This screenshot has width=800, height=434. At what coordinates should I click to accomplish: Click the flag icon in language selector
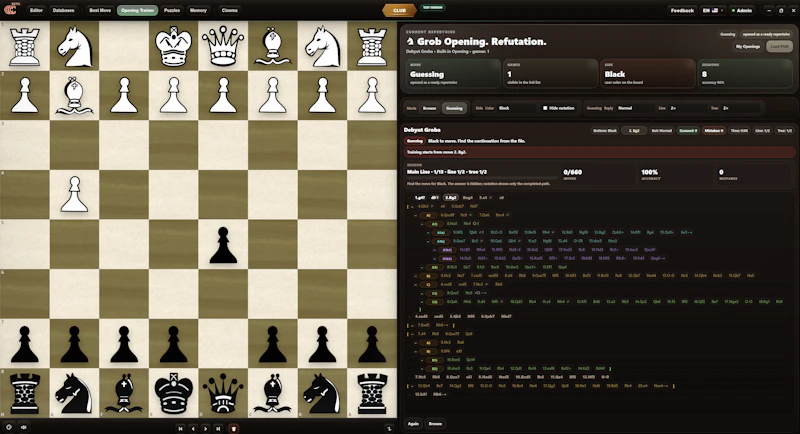pyautogui.click(x=715, y=10)
